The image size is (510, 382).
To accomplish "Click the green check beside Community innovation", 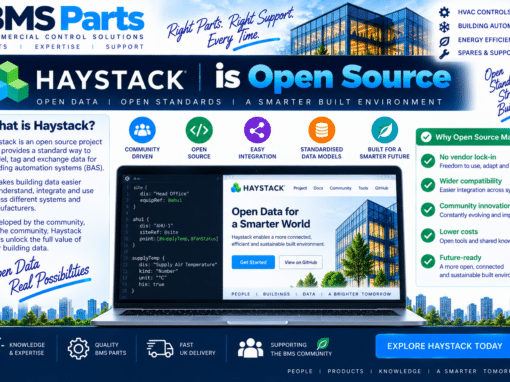I will (428, 210).
